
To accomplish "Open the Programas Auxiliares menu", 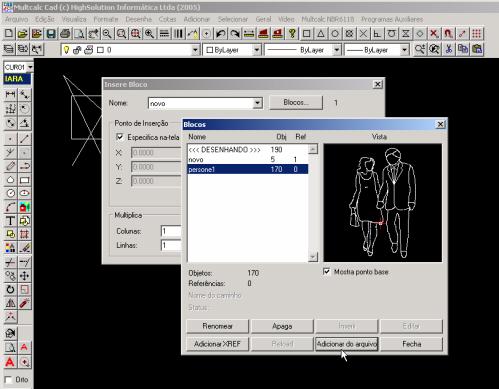I will (392, 19).
